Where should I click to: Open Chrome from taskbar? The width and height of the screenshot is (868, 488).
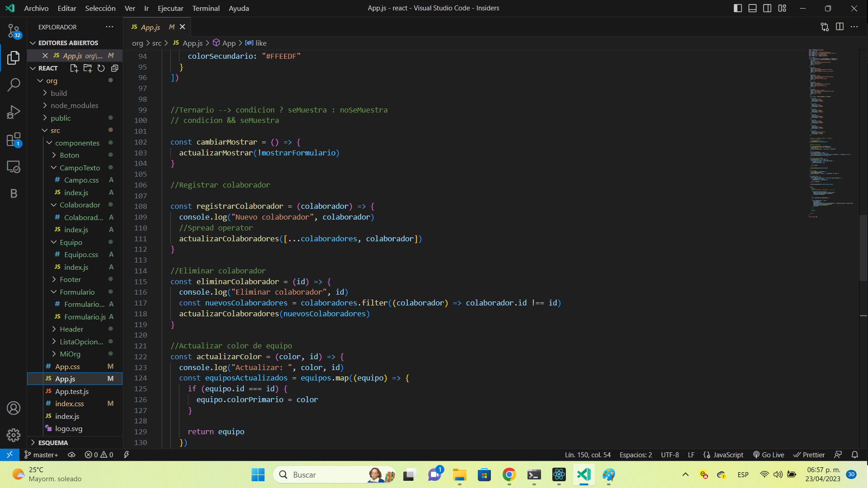click(x=509, y=474)
